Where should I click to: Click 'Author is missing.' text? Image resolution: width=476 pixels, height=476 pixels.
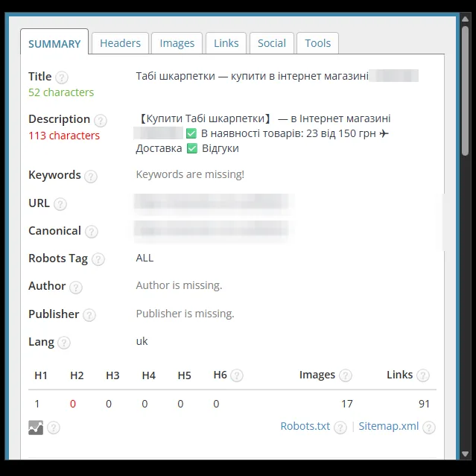(x=179, y=285)
